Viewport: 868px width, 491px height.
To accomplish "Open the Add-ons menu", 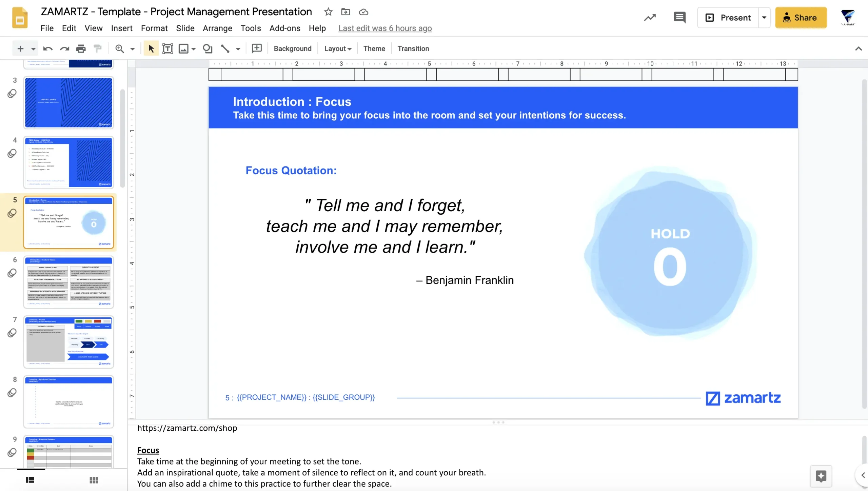I will [284, 28].
